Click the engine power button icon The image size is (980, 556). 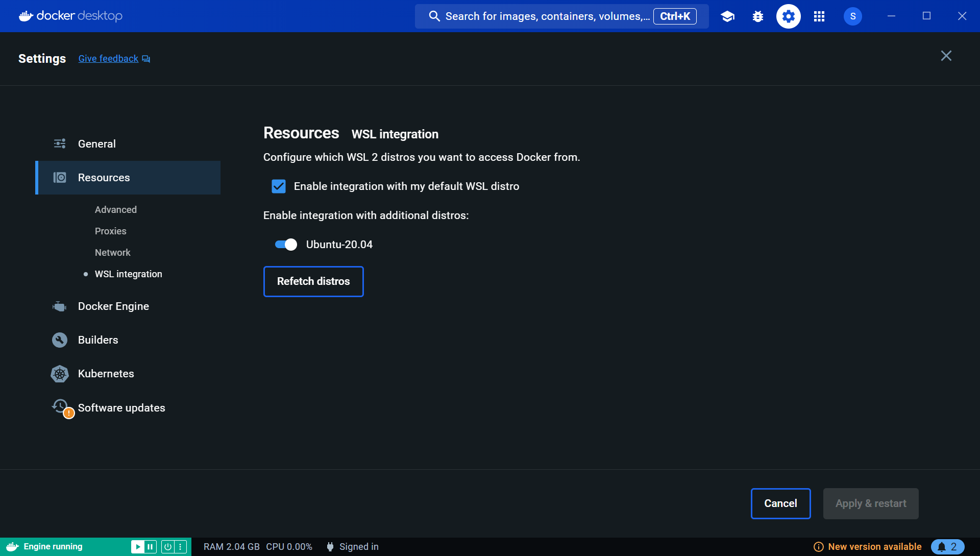[167, 547]
